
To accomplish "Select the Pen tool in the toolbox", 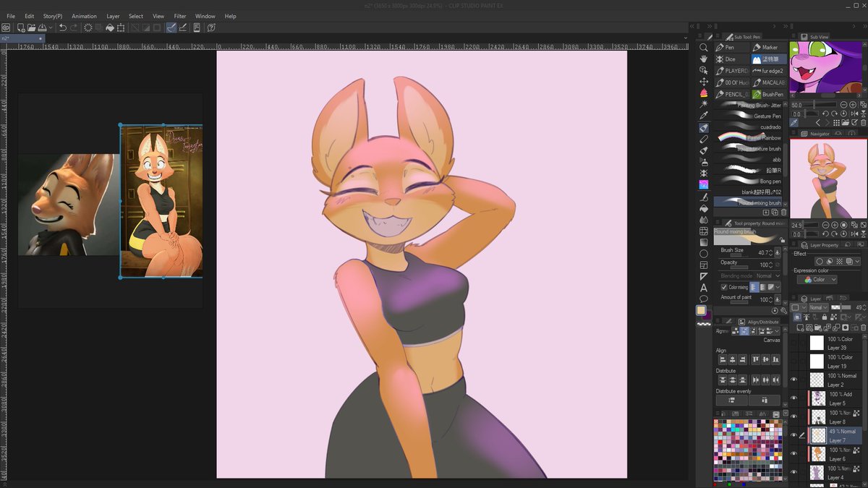I will click(x=703, y=128).
